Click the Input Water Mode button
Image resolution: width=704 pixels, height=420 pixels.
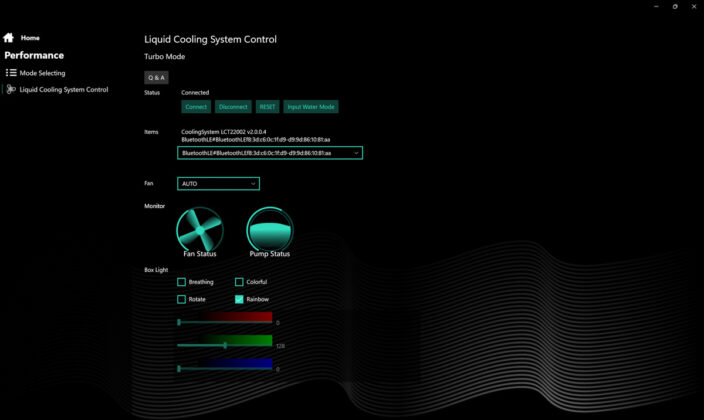[311, 107]
